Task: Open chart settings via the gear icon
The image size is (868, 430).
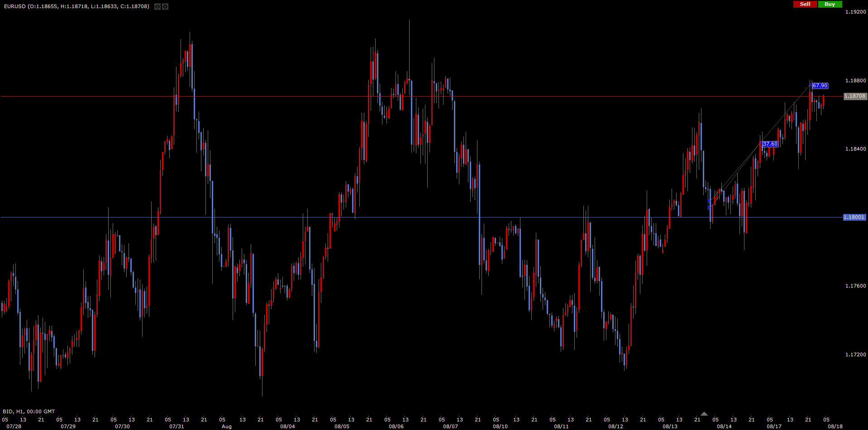Action: tap(165, 7)
